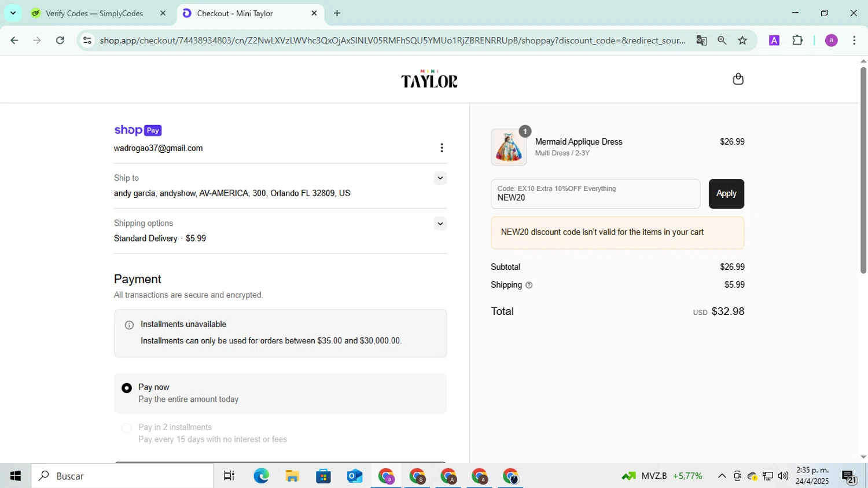This screenshot has height=488, width=868.
Task: Open Outlook from the taskbar
Action: click(x=355, y=476)
